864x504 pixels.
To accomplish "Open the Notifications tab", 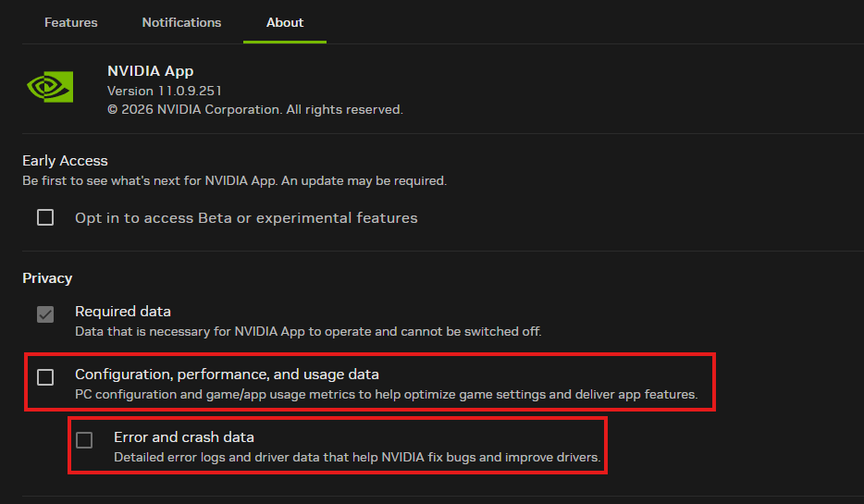I will point(181,22).
